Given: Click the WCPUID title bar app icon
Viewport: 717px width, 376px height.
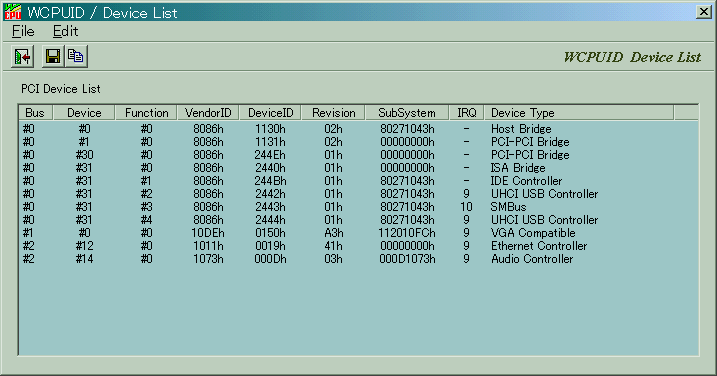Looking at the screenshot, I should tap(12, 12).
